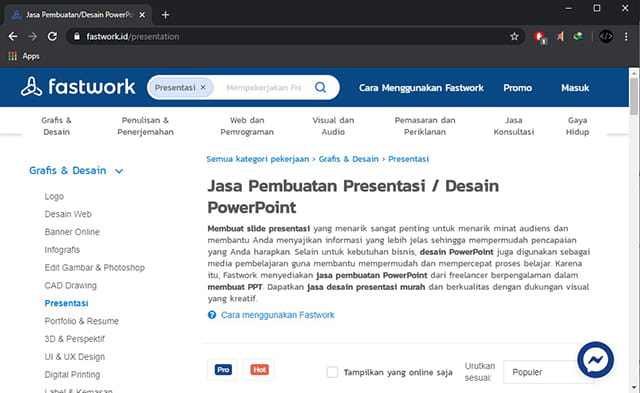
Task: Select CAD Drawing in sidebar
Action: click(x=71, y=285)
